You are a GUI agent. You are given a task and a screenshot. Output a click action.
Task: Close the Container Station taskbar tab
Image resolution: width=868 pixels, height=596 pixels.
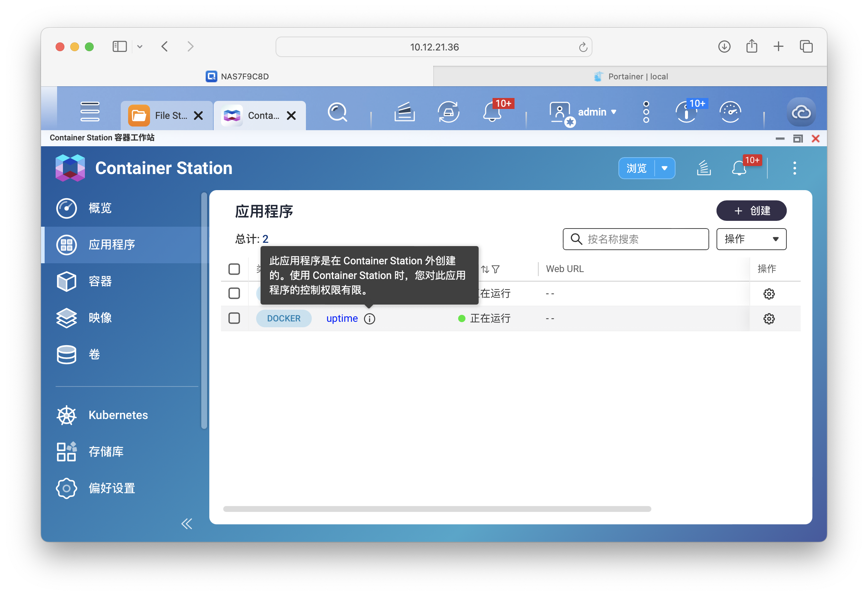pyautogui.click(x=291, y=116)
